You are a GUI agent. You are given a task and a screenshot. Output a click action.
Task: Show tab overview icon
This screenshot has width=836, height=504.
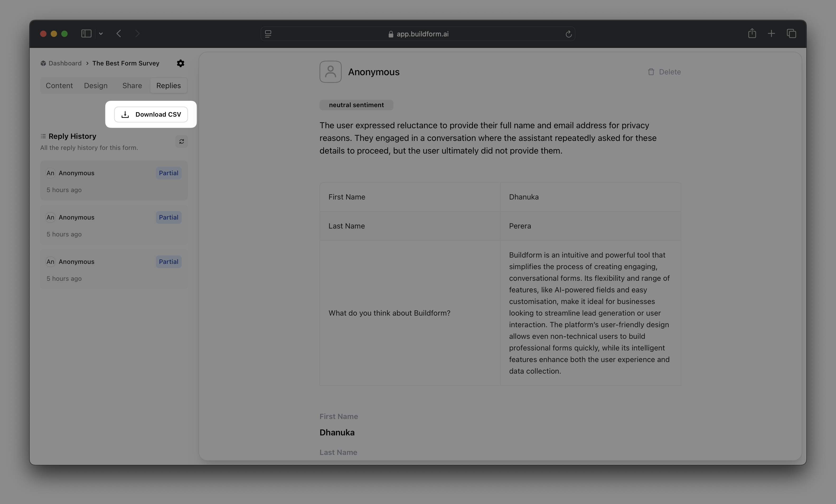(791, 34)
